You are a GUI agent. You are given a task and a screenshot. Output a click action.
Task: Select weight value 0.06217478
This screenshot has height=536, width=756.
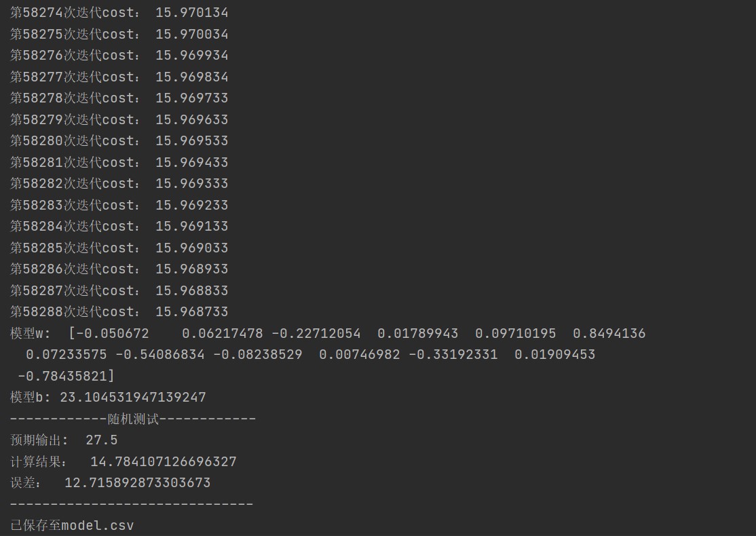point(223,334)
